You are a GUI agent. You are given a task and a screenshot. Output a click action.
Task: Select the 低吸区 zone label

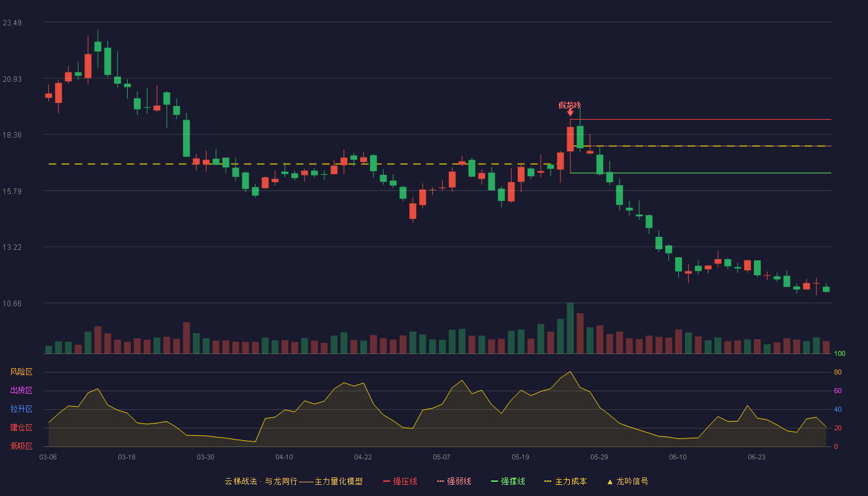[x=21, y=445]
